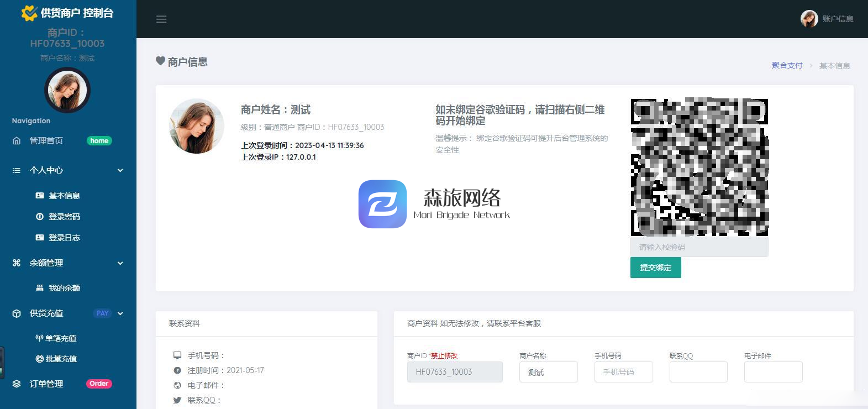
Task: Focus the 电子邮件 input field
Action: coord(774,372)
